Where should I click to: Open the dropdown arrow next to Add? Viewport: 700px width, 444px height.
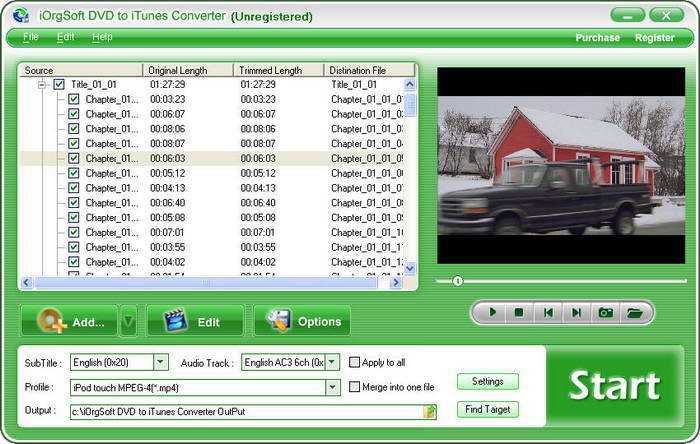click(128, 321)
